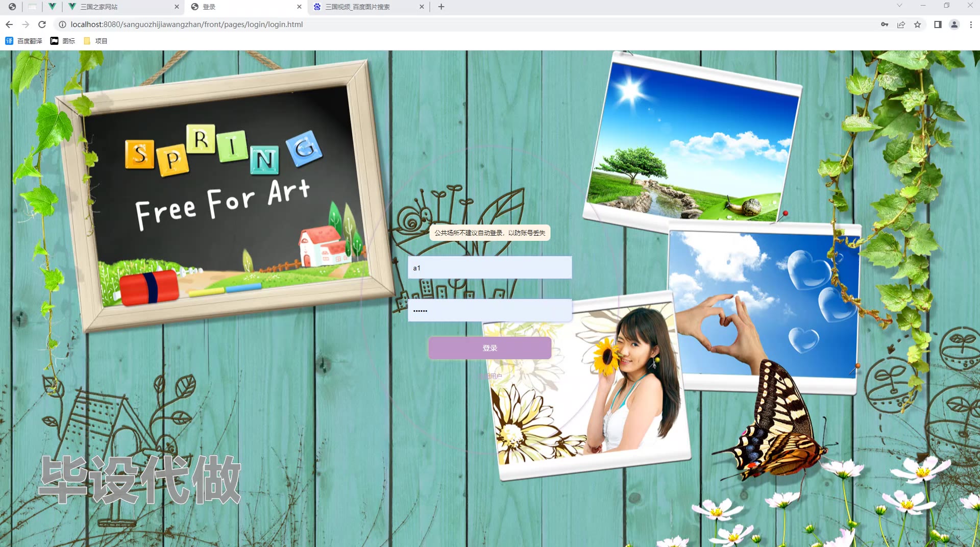Open the Chrome profile menu

tap(954, 24)
